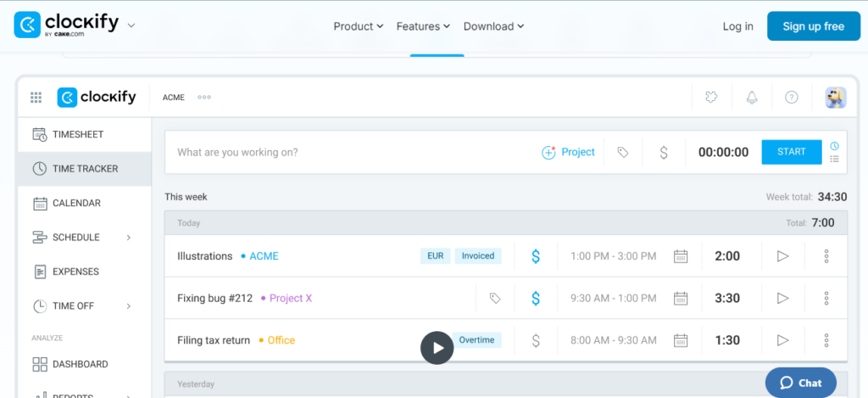Click the tag icon in the timer bar

click(623, 153)
